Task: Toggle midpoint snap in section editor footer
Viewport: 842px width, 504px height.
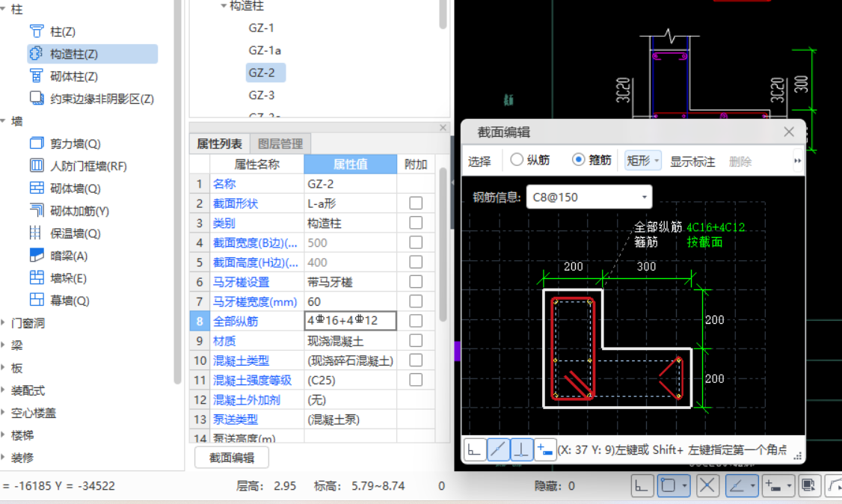Action: click(x=498, y=450)
